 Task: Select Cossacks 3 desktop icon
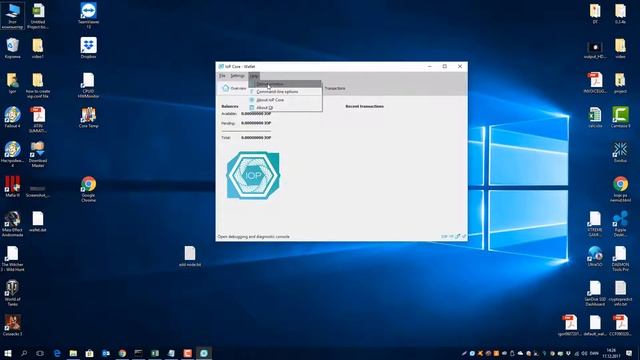tap(12, 325)
